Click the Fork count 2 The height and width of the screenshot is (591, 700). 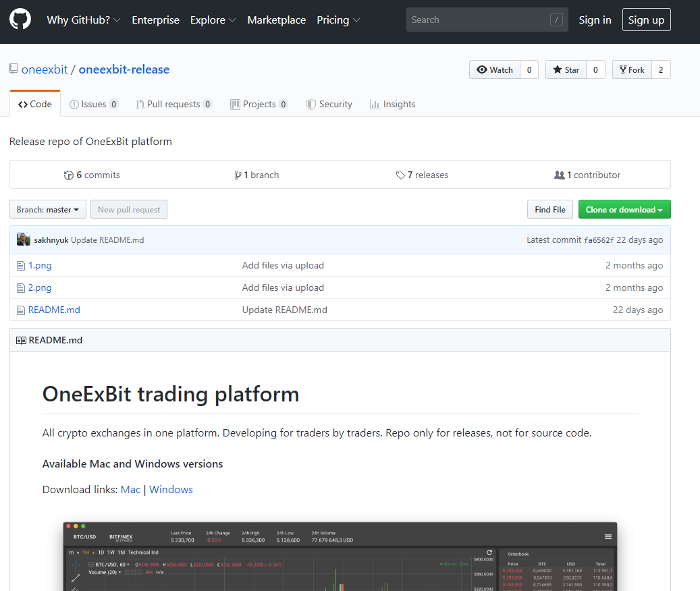point(661,69)
